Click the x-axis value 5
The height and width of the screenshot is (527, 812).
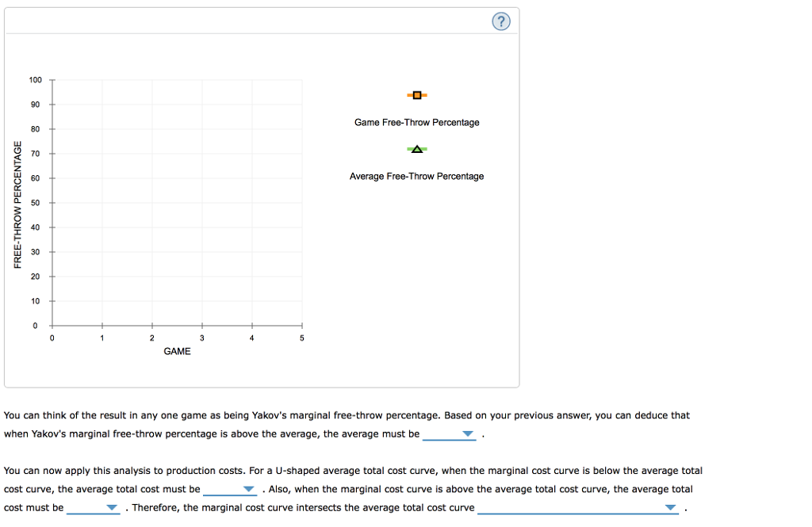pyautogui.click(x=302, y=338)
